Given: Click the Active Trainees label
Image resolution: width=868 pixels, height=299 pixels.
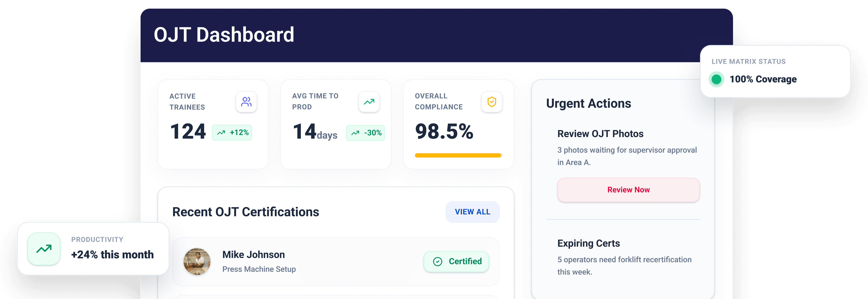Looking at the screenshot, I should point(187,102).
